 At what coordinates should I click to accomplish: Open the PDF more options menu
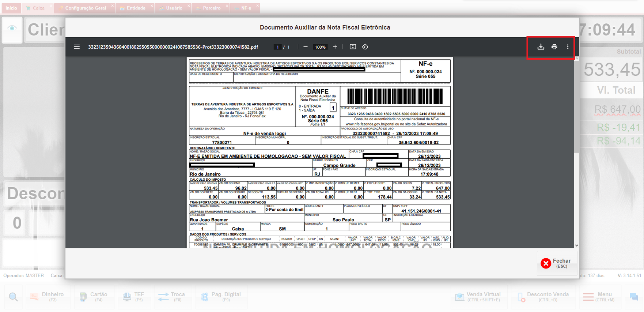pyautogui.click(x=568, y=47)
